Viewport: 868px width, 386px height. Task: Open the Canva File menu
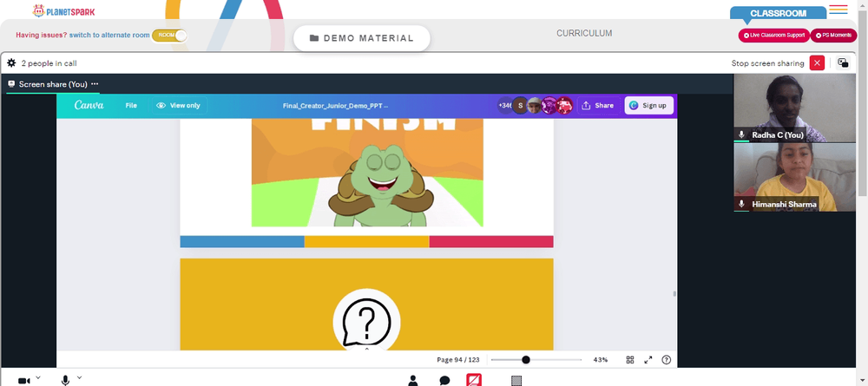pos(131,105)
